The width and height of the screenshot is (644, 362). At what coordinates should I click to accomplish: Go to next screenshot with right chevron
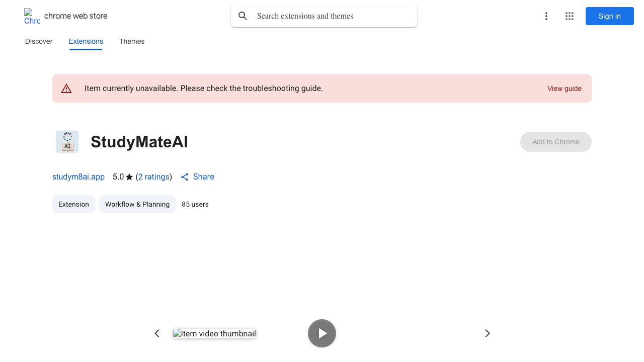[x=487, y=333]
